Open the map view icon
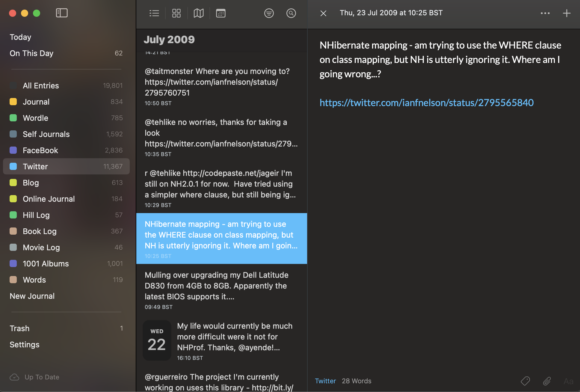The image size is (580, 392). (x=198, y=13)
